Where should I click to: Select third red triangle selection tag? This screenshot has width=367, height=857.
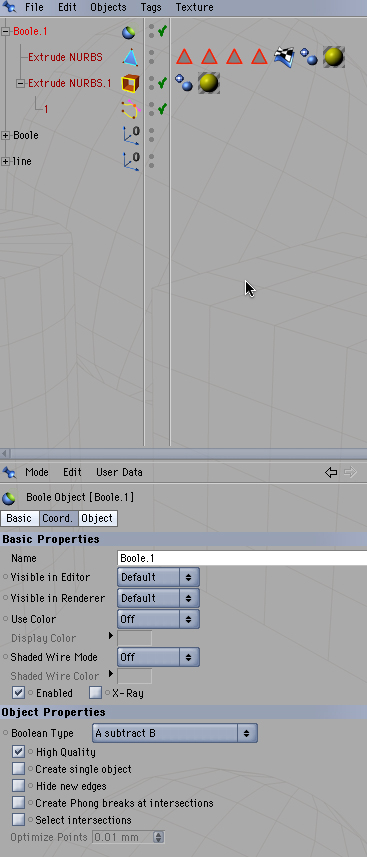click(x=234, y=57)
